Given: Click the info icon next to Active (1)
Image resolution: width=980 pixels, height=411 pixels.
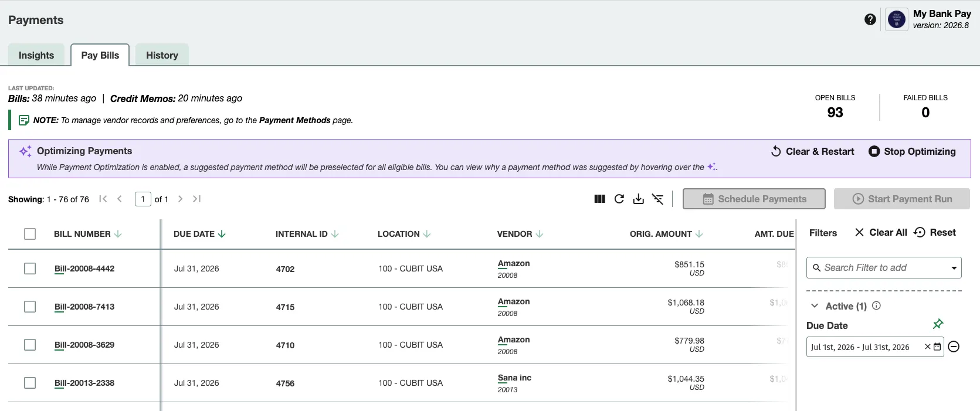Looking at the screenshot, I should coord(876,305).
